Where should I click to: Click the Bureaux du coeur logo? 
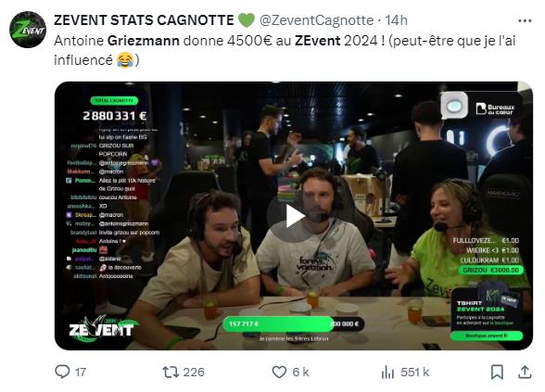coord(495,108)
